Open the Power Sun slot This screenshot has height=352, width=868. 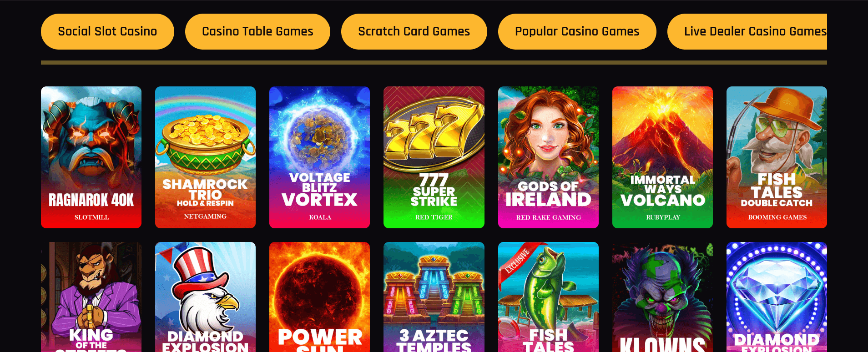[x=319, y=297]
